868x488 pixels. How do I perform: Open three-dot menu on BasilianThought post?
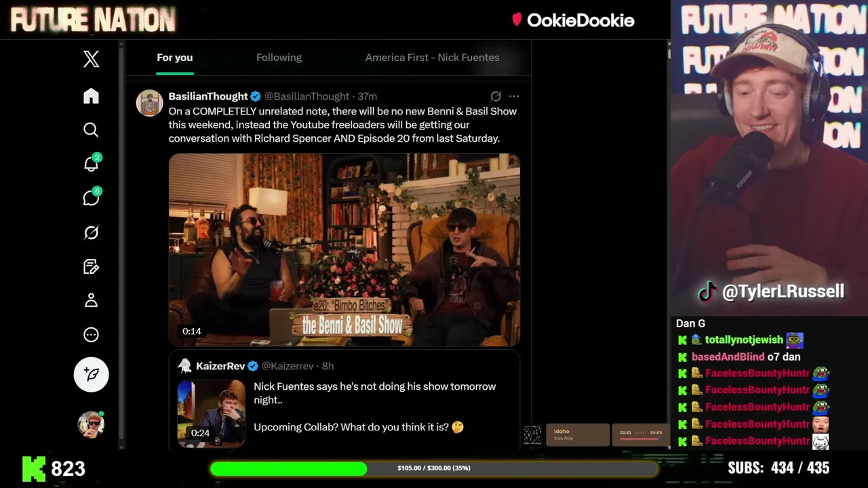pos(514,96)
